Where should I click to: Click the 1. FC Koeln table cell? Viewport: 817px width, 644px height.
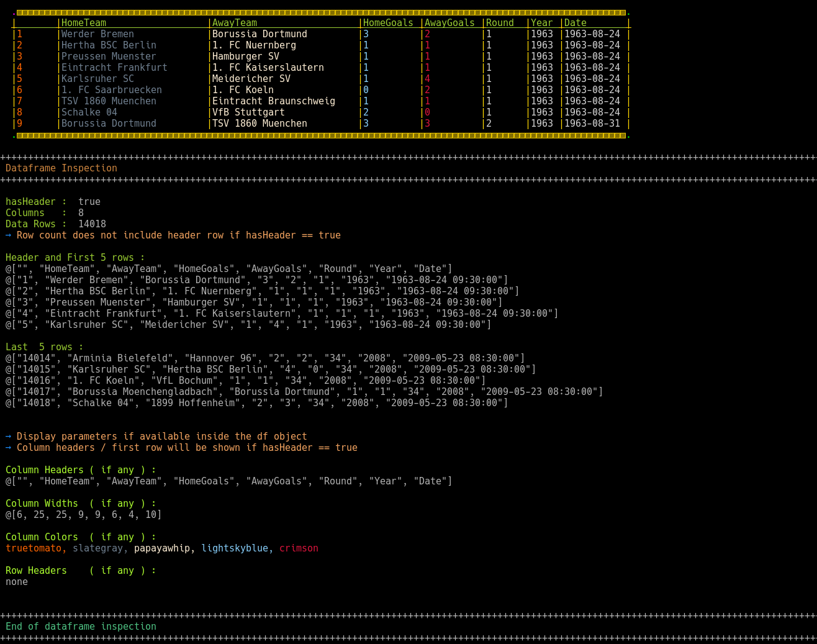[x=243, y=90]
